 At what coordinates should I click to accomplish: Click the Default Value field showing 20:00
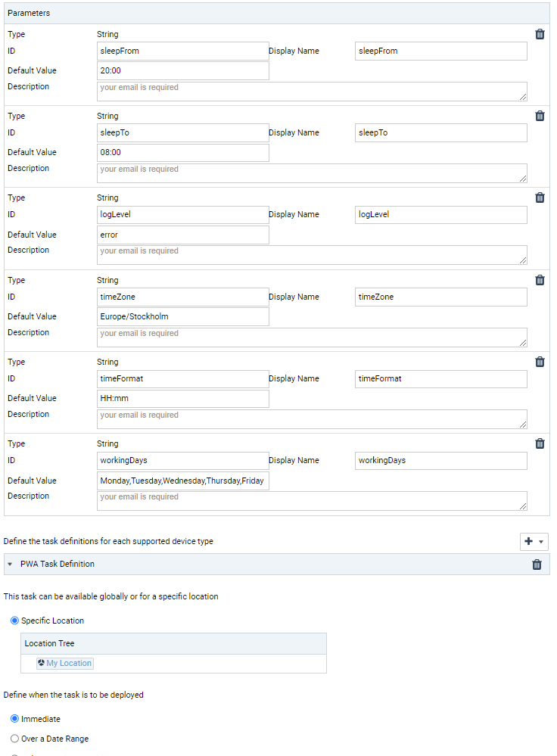coord(182,70)
